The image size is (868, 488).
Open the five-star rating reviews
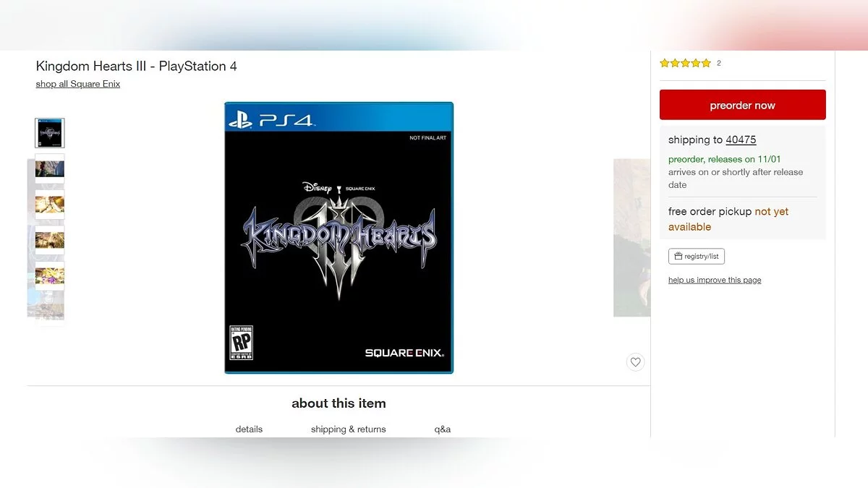(x=685, y=63)
